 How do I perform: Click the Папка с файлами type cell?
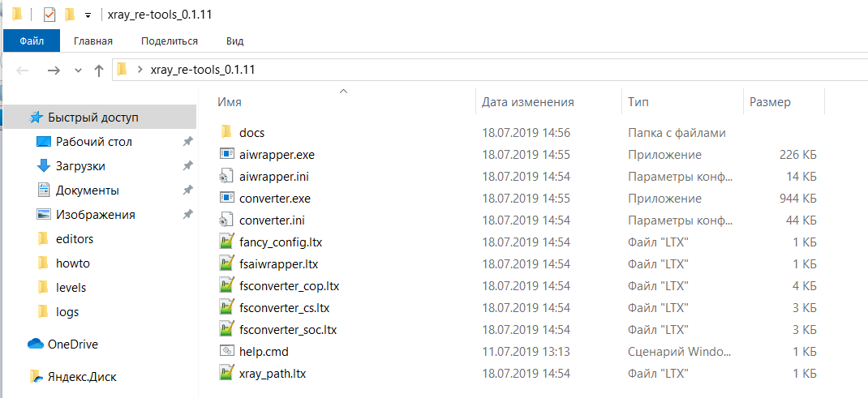[x=677, y=133]
